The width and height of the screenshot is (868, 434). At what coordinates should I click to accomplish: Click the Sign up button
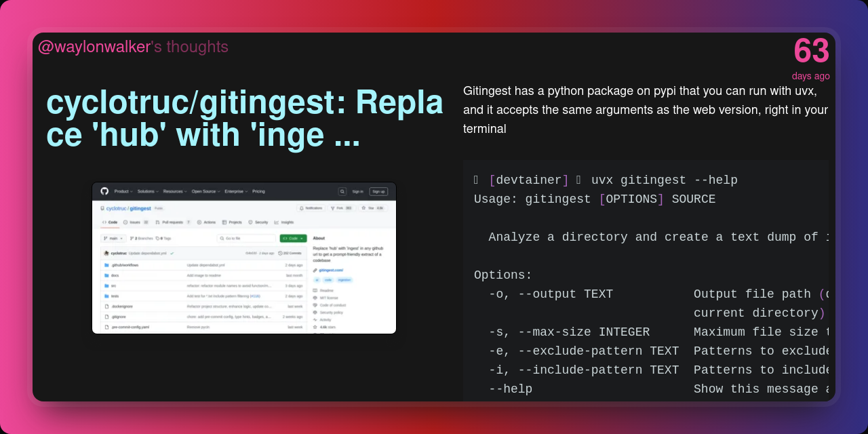pyautogui.click(x=378, y=191)
